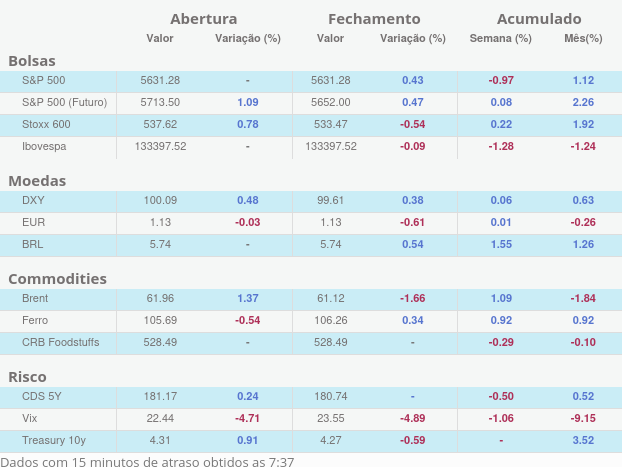Click the Risco section heading
Viewport: 622px width, 467px height.
click(x=28, y=377)
